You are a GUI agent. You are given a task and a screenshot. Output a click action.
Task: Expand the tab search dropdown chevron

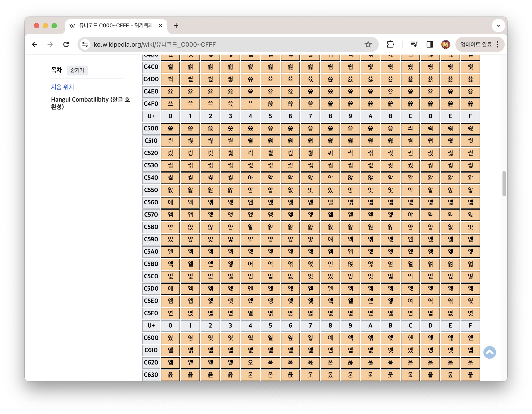(498, 26)
